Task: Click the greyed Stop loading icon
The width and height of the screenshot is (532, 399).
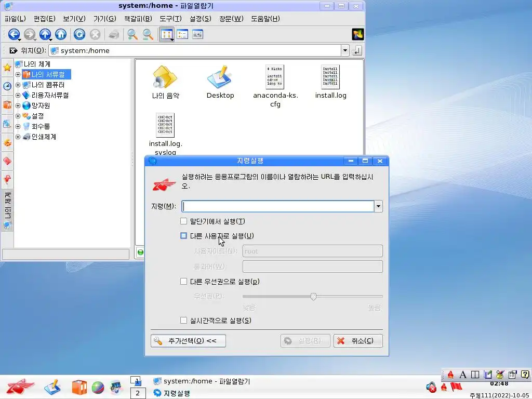Action: tap(96, 34)
